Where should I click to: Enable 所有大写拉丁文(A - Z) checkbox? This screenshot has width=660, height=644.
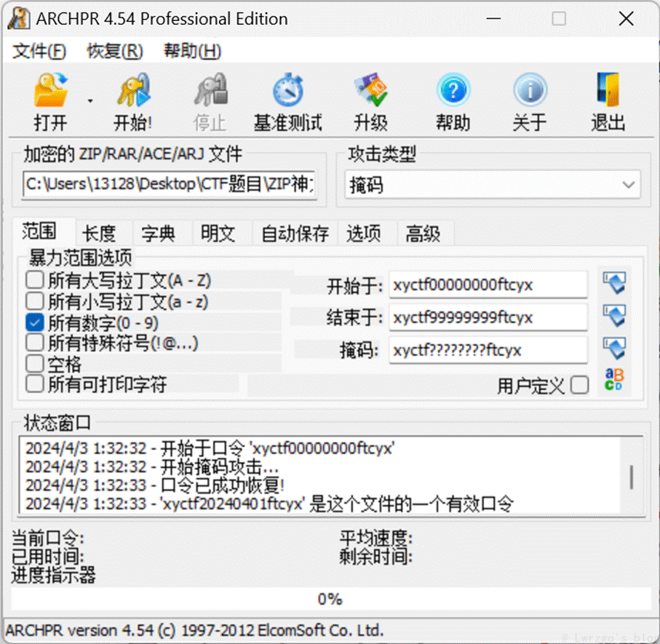click(34, 280)
